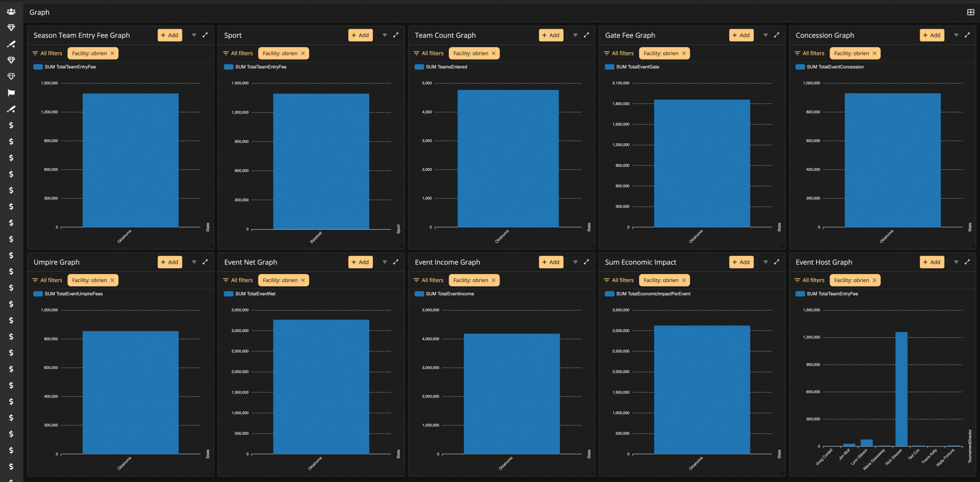Open All filters on Sum Economic Impact
This screenshot has height=482, width=980.
click(x=619, y=280)
